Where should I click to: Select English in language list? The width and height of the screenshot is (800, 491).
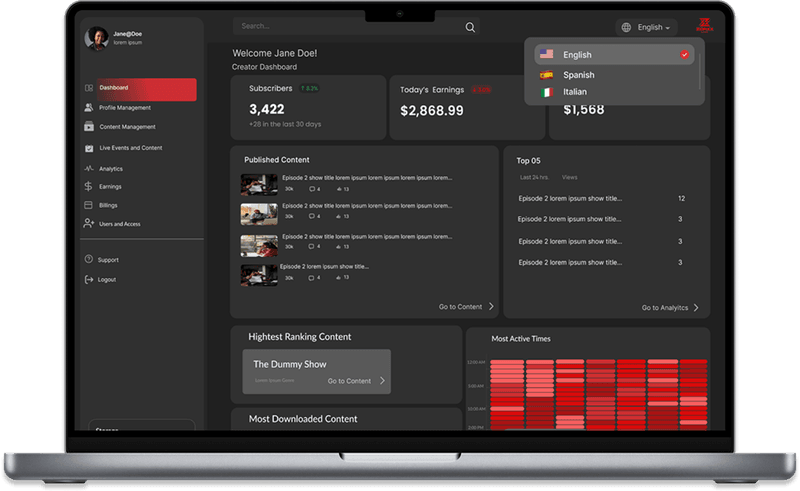(614, 55)
